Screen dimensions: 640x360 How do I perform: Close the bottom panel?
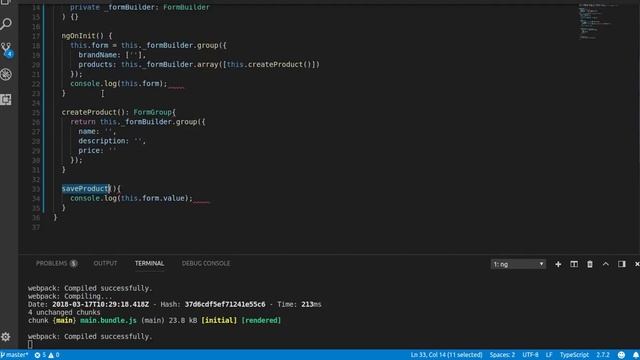[x=637, y=264]
